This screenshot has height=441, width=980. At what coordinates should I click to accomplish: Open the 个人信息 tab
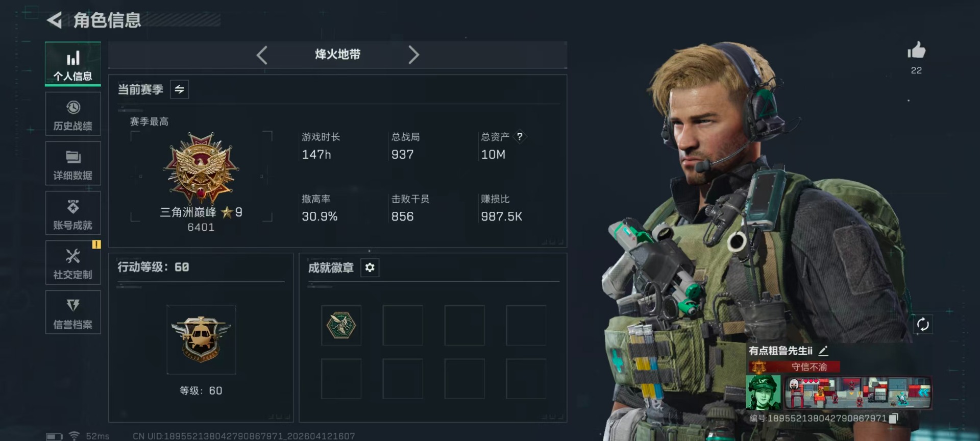[73, 64]
